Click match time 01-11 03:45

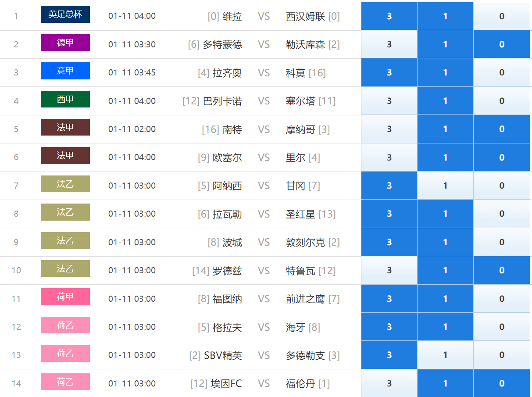pos(132,72)
